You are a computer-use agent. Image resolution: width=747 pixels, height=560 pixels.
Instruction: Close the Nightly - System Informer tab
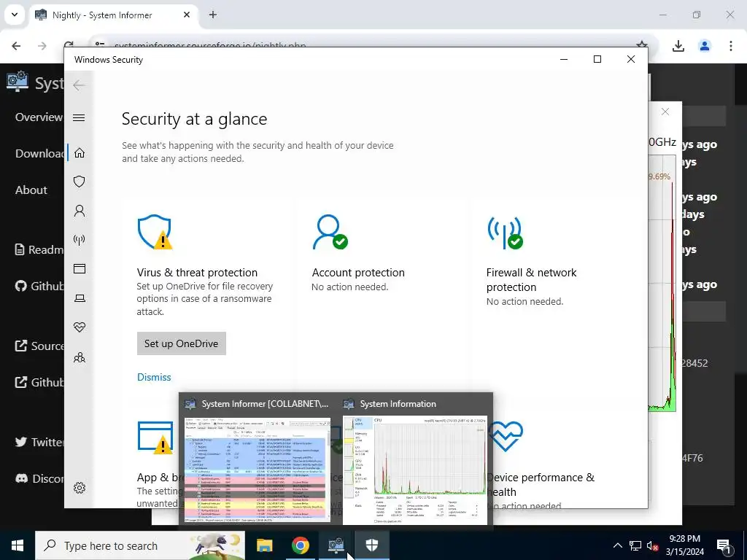(x=187, y=15)
